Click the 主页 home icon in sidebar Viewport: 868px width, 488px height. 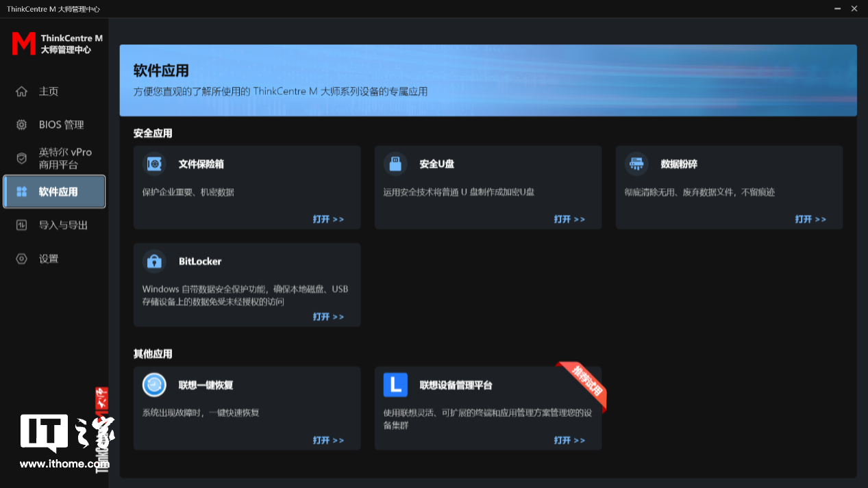tap(22, 92)
